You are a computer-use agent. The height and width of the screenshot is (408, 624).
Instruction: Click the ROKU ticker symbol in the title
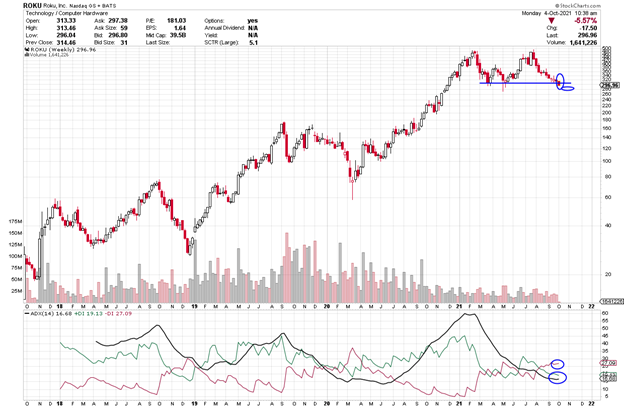click(x=32, y=6)
